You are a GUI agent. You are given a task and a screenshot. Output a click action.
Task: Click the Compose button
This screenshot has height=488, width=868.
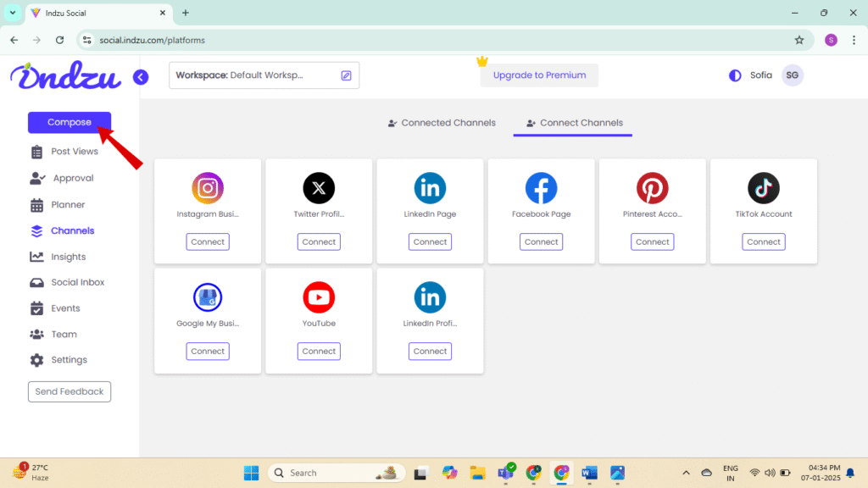click(70, 122)
